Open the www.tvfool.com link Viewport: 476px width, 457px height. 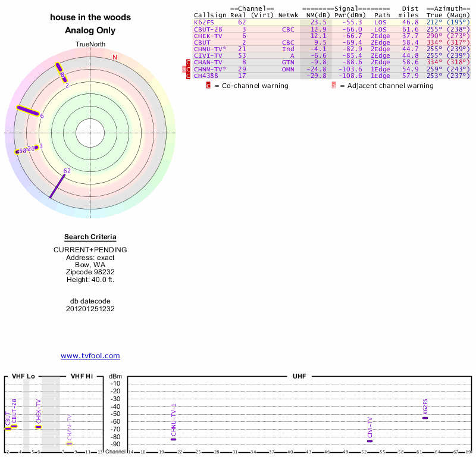coord(90,356)
